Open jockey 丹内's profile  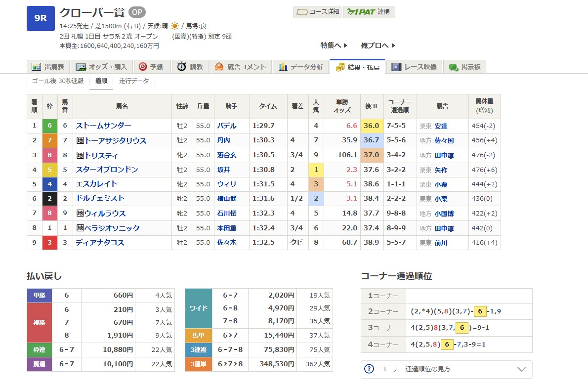click(x=223, y=140)
